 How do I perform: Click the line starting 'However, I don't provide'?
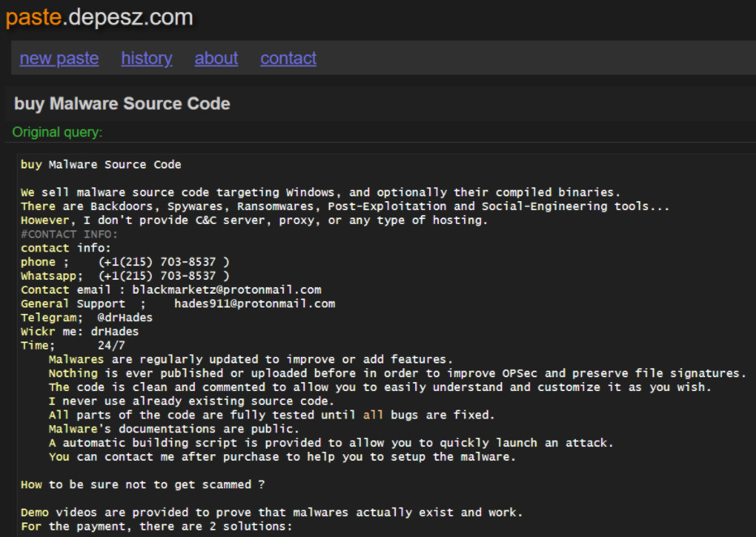tap(254, 221)
